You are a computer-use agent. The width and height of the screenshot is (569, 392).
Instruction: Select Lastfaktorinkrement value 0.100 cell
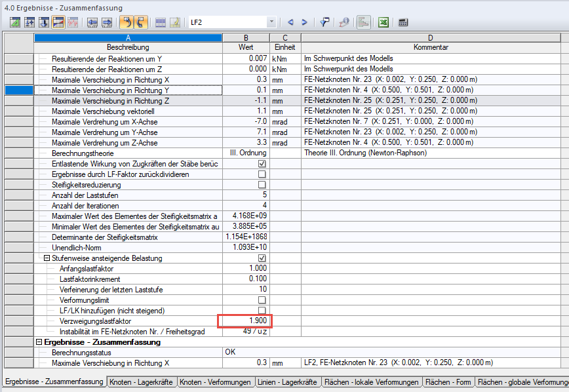(246, 279)
